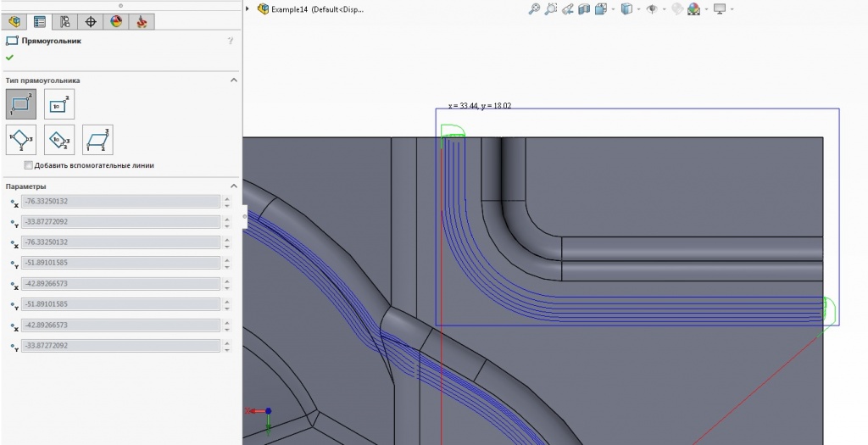Click the View Settings monitor icon
Screen dimensions: 868x445
point(720,8)
